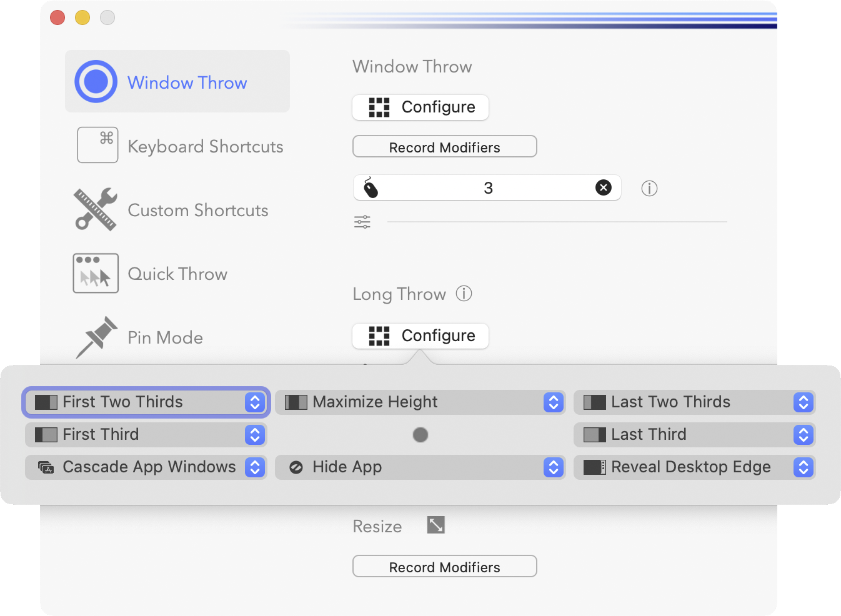Click the Resize diagonal arrow icon

(x=435, y=525)
